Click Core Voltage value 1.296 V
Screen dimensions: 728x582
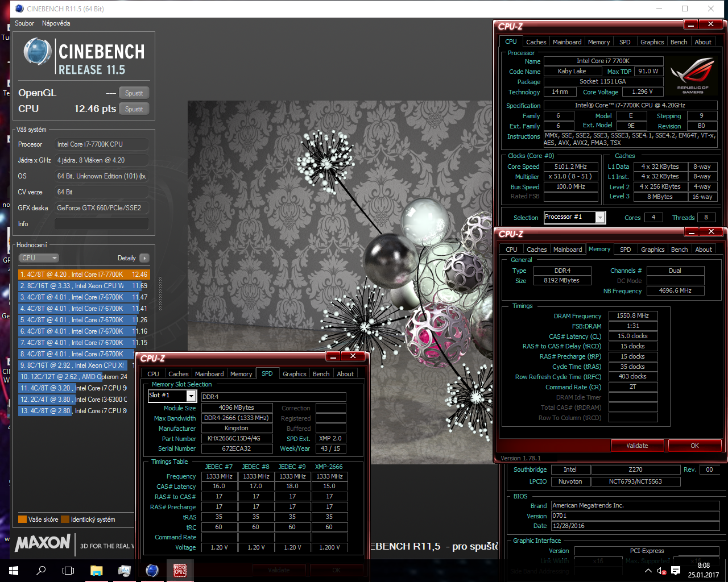click(x=642, y=92)
